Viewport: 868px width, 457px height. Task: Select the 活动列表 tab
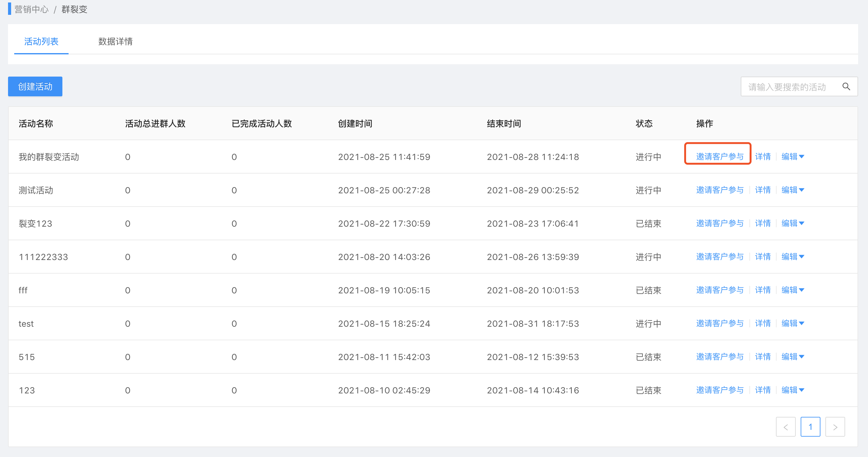point(41,41)
